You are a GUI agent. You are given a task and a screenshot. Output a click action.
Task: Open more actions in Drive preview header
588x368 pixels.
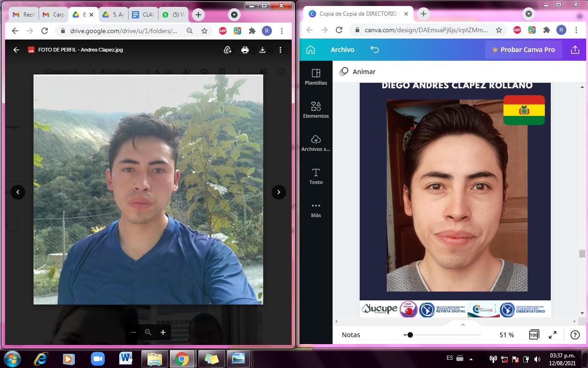pyautogui.click(x=280, y=50)
